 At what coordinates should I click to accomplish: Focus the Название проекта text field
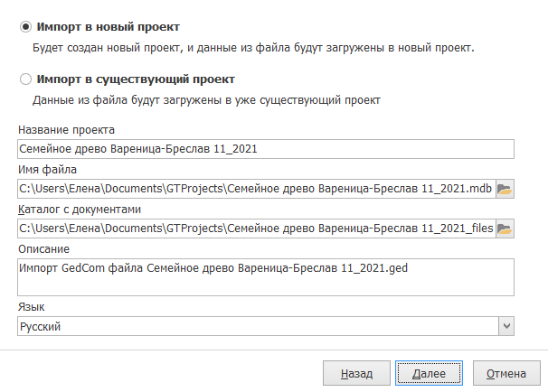click(x=266, y=149)
